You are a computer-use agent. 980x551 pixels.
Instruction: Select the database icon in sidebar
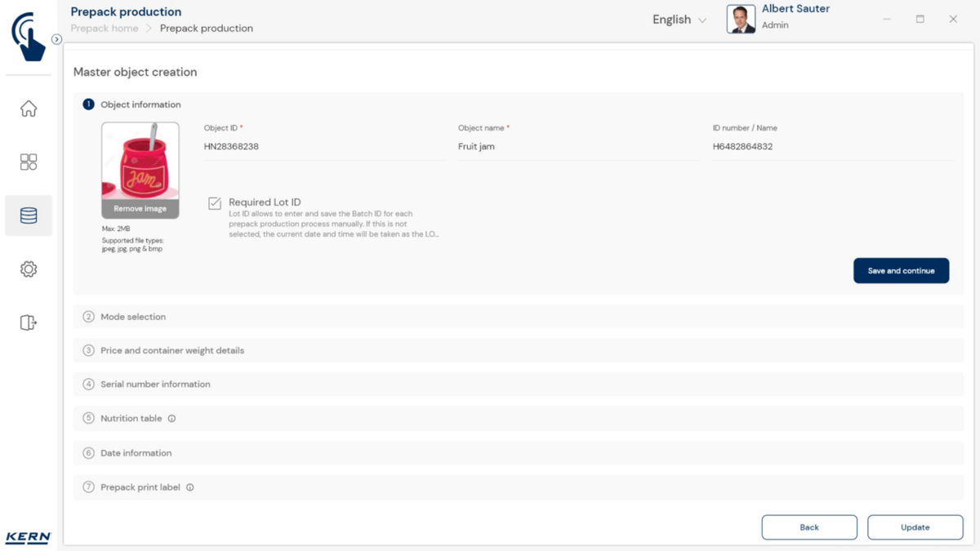pyautogui.click(x=29, y=216)
